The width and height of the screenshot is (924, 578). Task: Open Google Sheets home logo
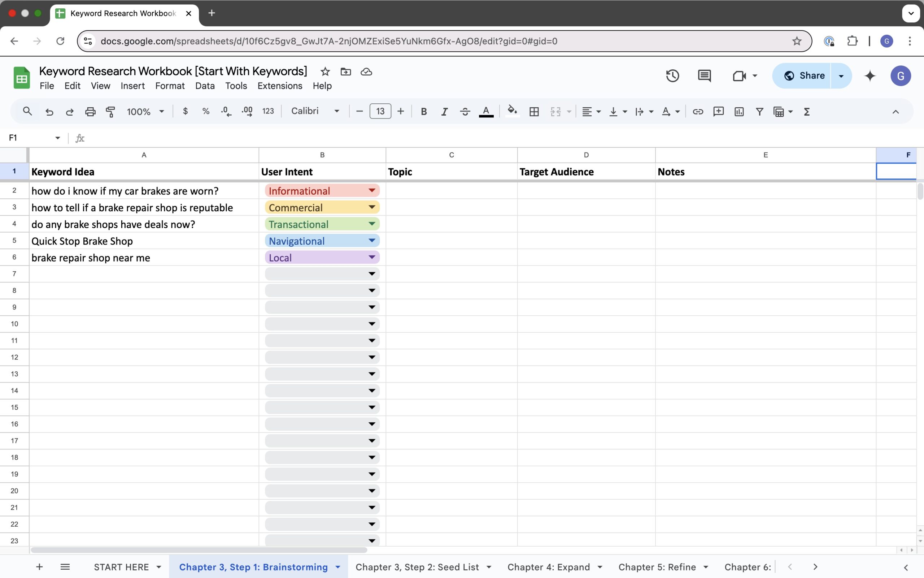(x=22, y=78)
